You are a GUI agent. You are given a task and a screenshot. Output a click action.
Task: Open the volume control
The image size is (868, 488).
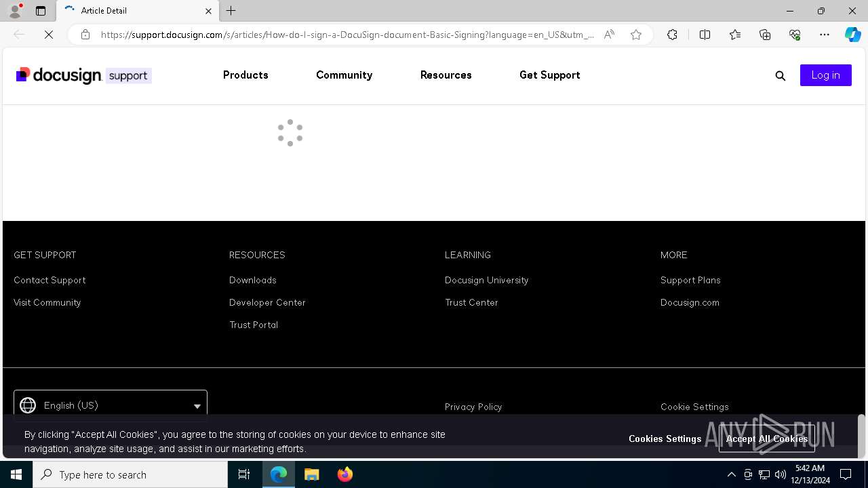(781, 474)
